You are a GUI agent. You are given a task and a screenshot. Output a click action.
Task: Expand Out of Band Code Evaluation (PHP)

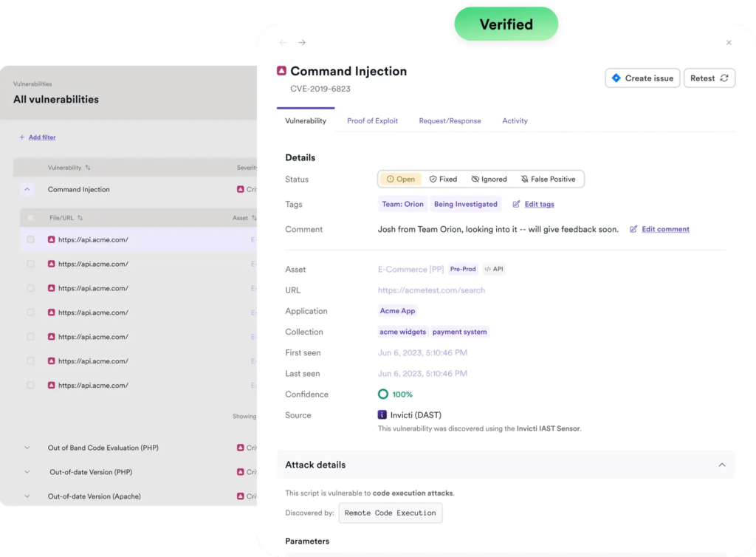tap(27, 448)
